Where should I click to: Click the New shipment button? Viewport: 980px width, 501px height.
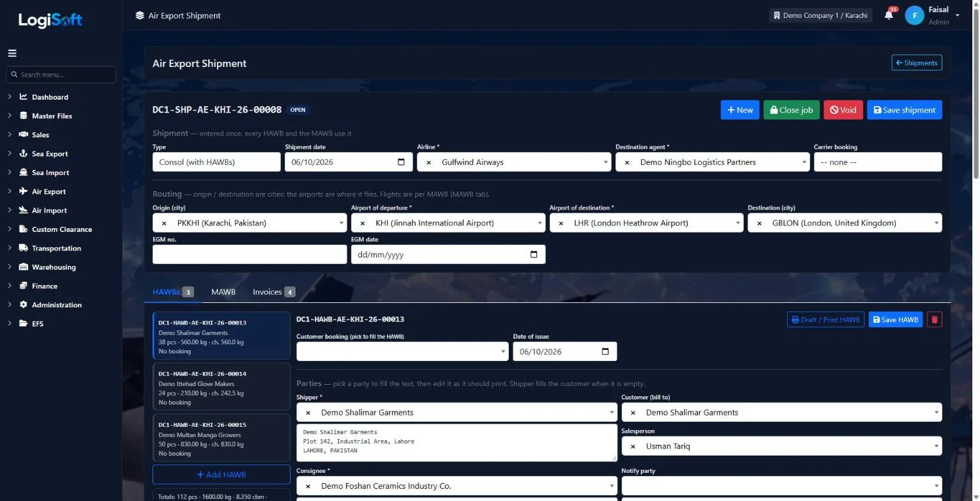click(x=740, y=110)
